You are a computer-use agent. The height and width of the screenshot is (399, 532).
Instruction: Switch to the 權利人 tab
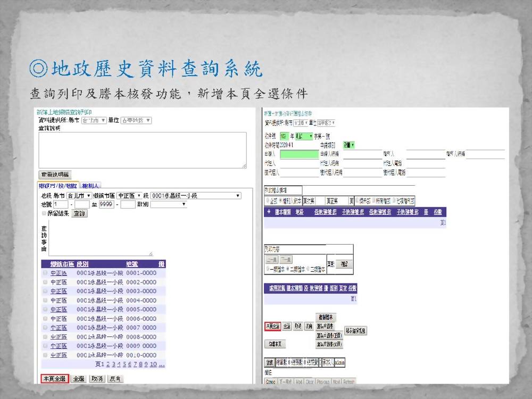click(90, 185)
